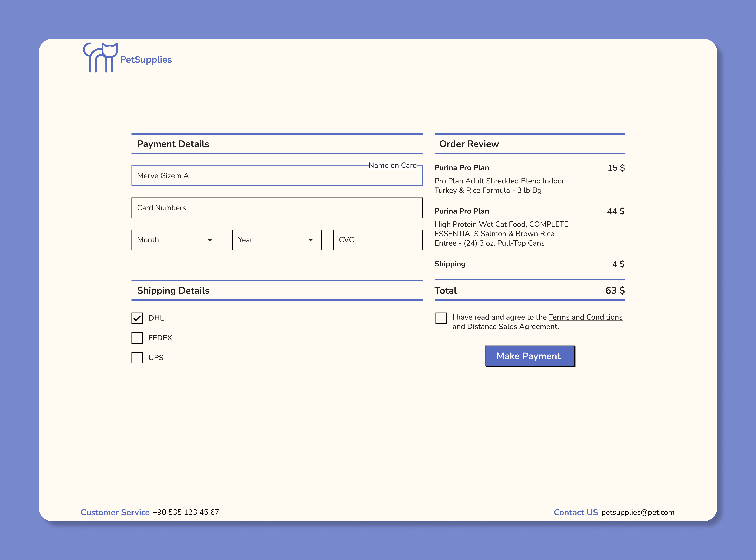Open the Month expiration dropdown

click(x=176, y=240)
